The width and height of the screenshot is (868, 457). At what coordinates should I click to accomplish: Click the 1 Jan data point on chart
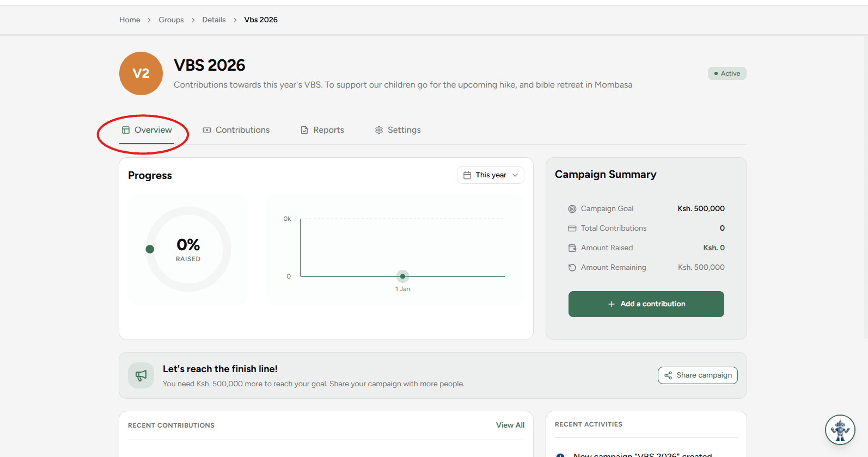click(x=402, y=276)
